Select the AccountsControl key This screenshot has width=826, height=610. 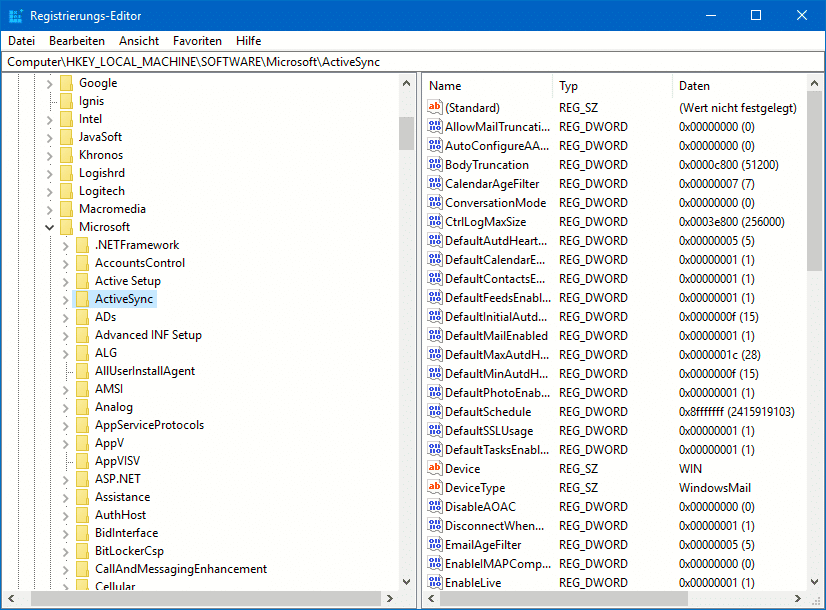coord(140,263)
